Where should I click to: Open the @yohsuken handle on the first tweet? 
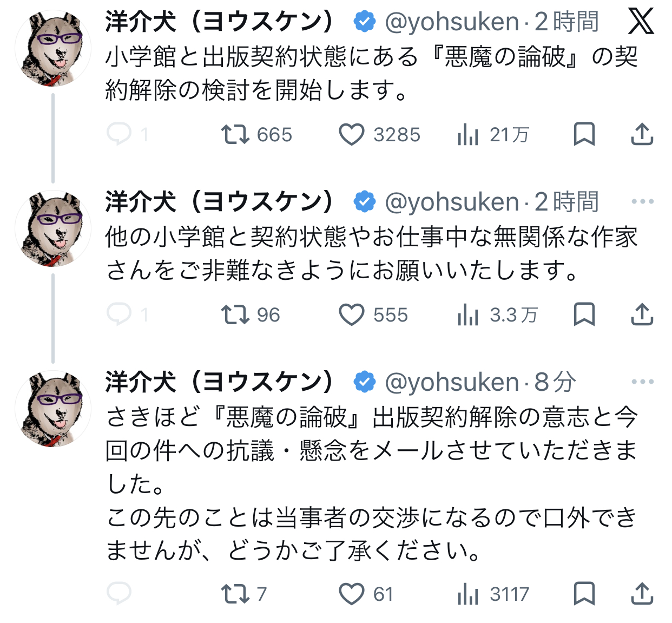click(x=452, y=22)
